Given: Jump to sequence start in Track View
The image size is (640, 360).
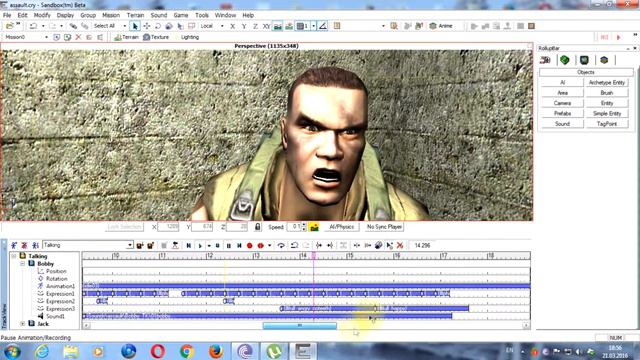Looking at the screenshot, I should point(189,245).
